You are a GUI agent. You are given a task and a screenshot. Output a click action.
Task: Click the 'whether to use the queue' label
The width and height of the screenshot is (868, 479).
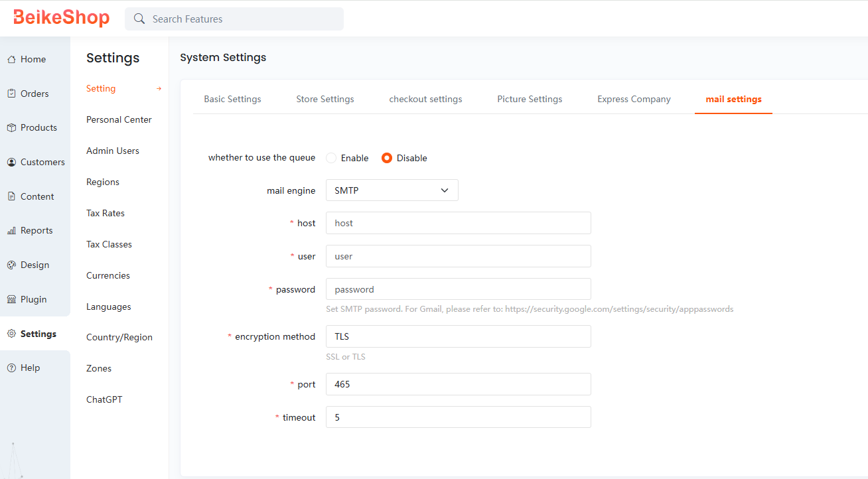262,158
